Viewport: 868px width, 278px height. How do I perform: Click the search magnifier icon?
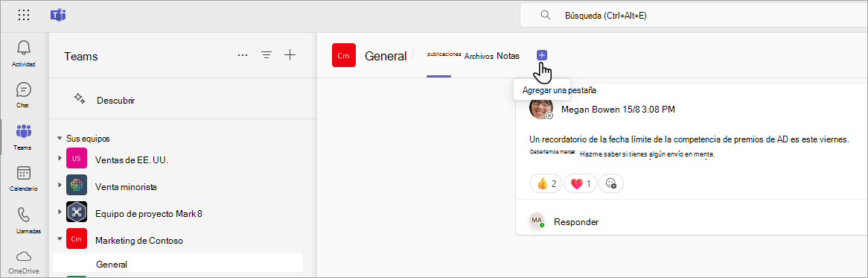(545, 15)
